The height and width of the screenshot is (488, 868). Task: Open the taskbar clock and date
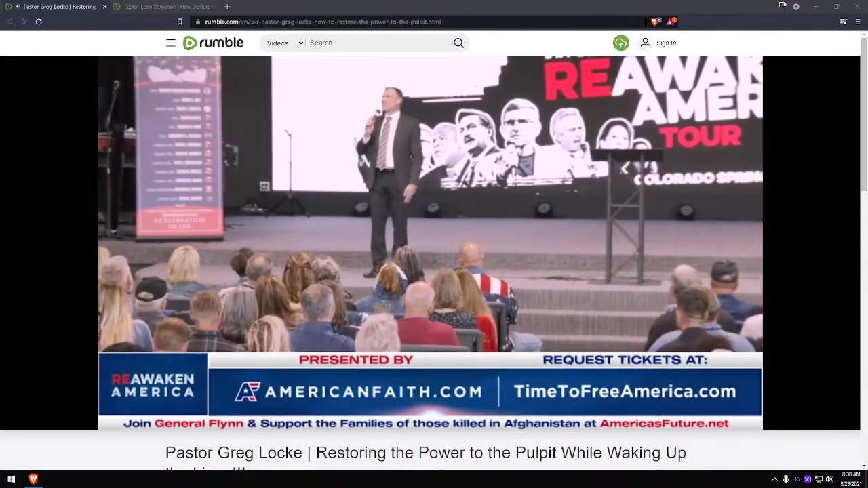point(851,479)
